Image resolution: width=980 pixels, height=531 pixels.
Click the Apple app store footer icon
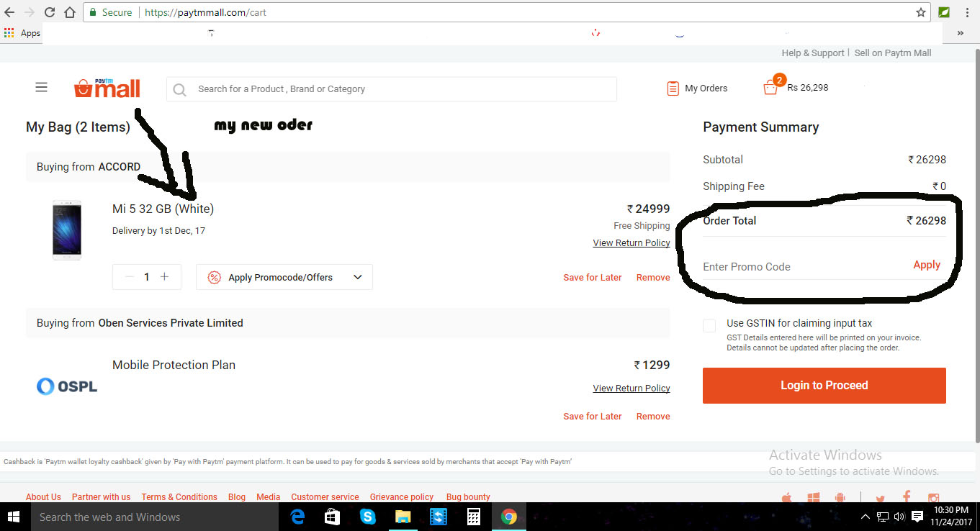[787, 498]
